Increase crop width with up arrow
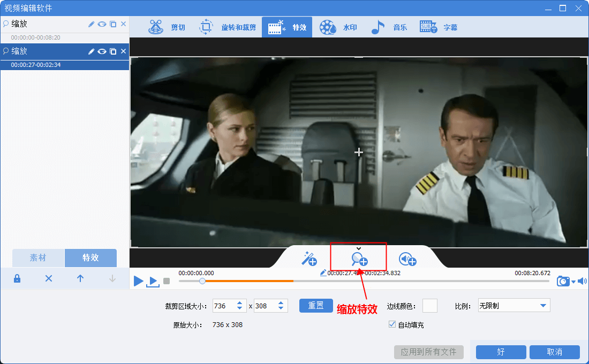The image size is (589, 364). tap(240, 303)
